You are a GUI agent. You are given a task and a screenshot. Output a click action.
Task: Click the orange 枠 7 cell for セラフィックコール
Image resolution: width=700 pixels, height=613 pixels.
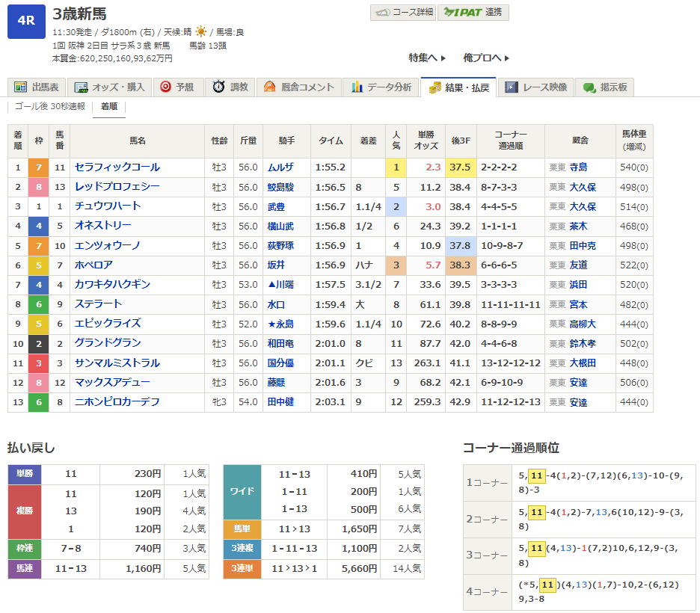(39, 167)
